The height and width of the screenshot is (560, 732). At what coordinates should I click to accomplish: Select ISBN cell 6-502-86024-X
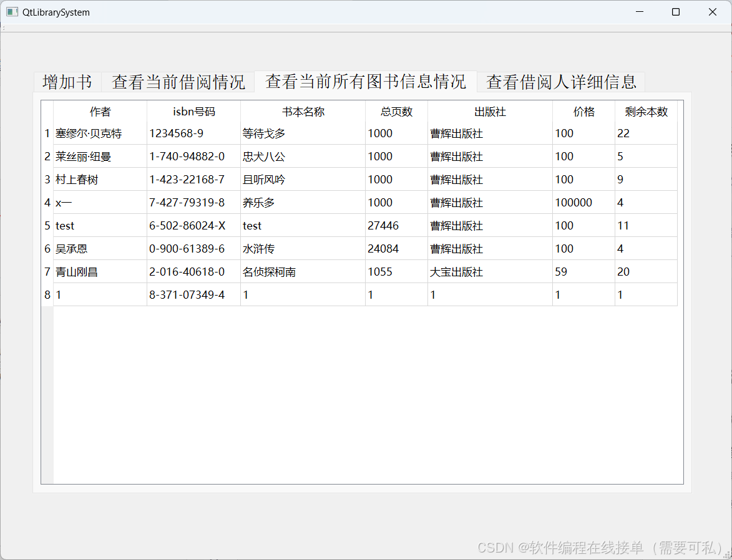tap(193, 225)
